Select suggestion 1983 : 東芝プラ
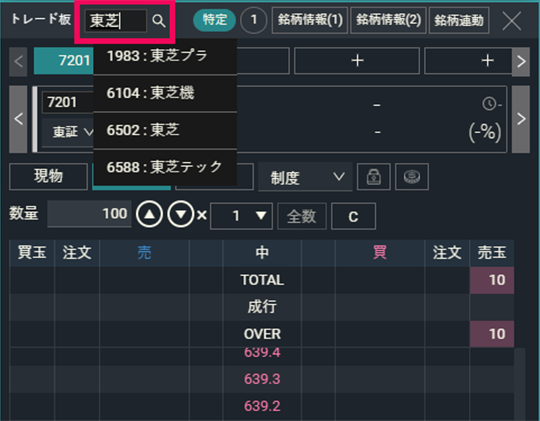540x421 pixels. [165, 56]
